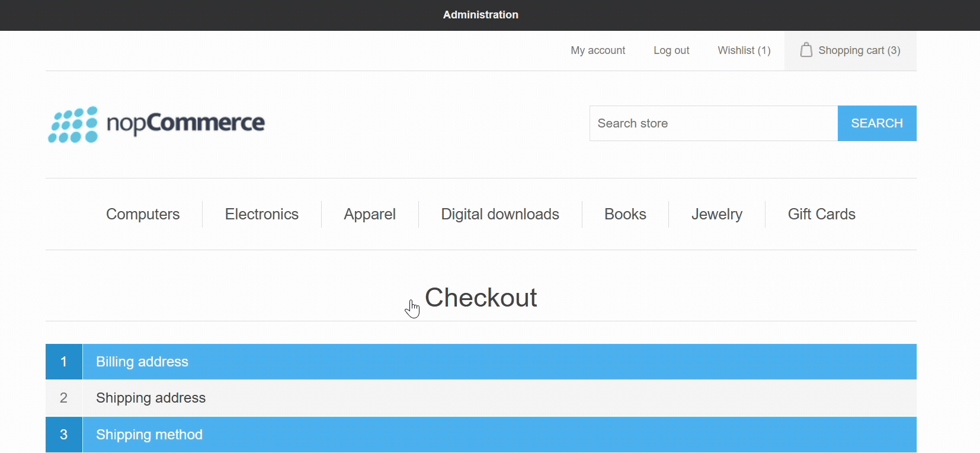Select Digital downloads category
The image size is (980, 453).
pos(500,214)
